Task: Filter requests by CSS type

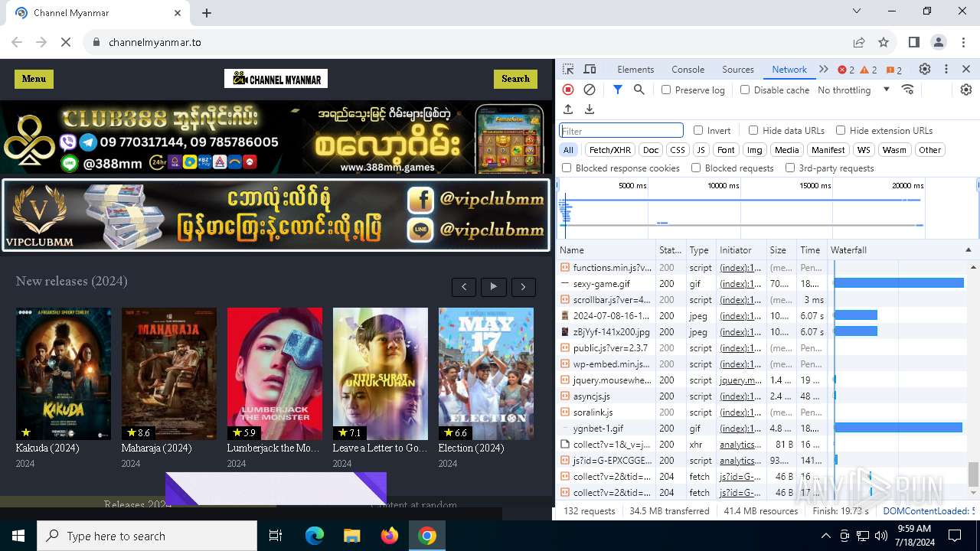Action: tap(678, 150)
